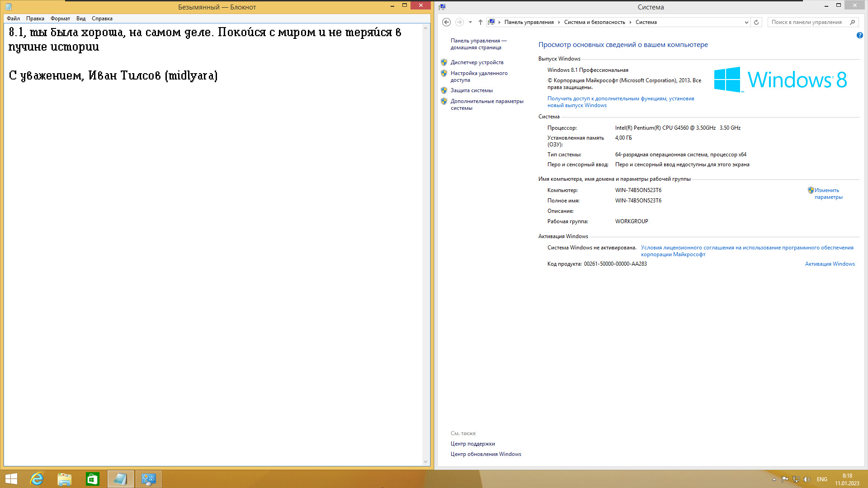
Task: Show hidden tray icons arrow
Action: 774,479
